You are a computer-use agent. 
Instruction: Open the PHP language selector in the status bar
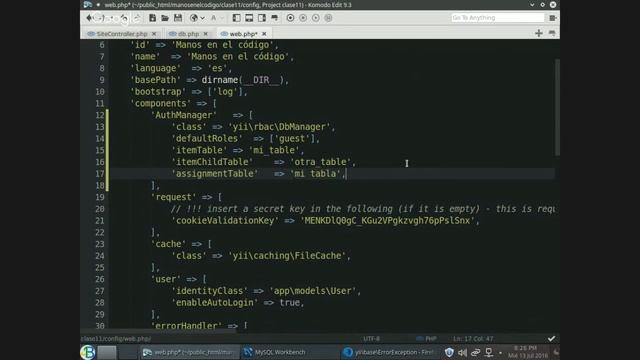tap(427, 339)
